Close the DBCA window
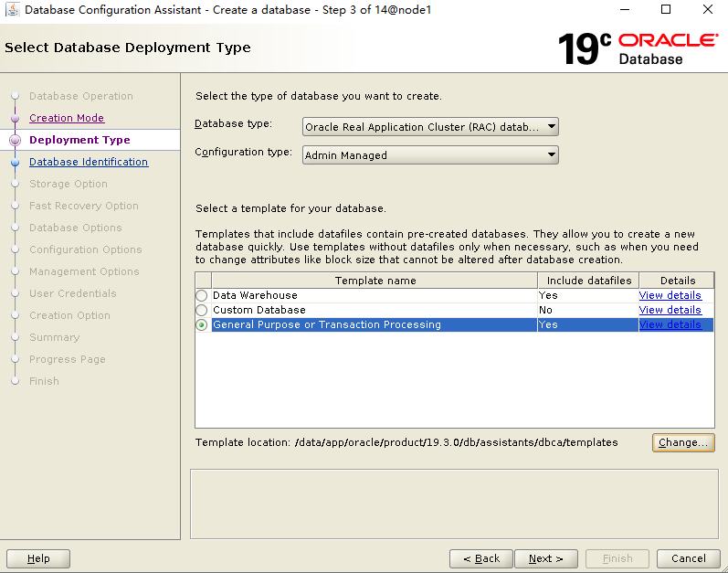 [708, 9]
